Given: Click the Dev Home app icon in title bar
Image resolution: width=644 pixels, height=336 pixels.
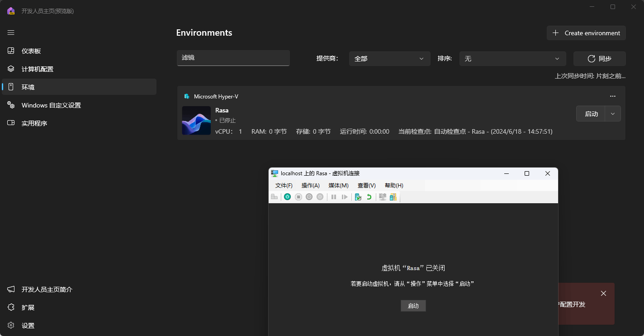Looking at the screenshot, I should click(x=11, y=11).
